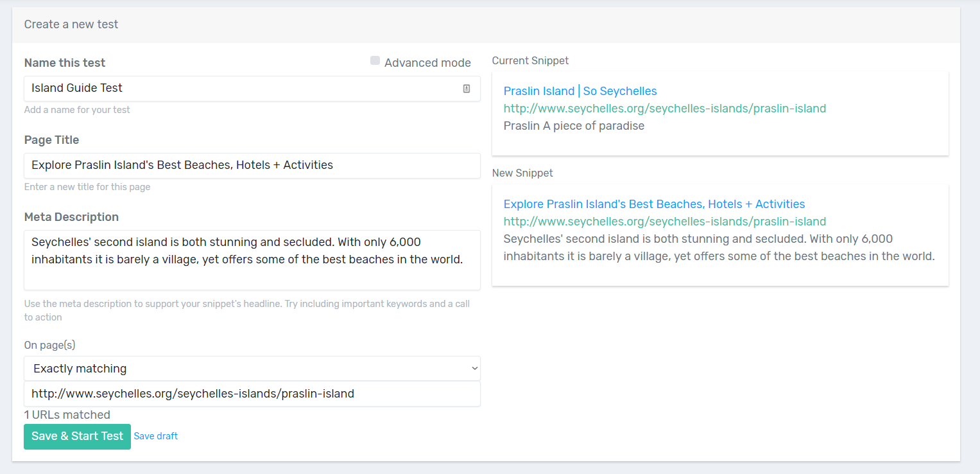The image size is (980, 474).
Task: Click the '1 URLs matched' text
Action: pyautogui.click(x=67, y=415)
